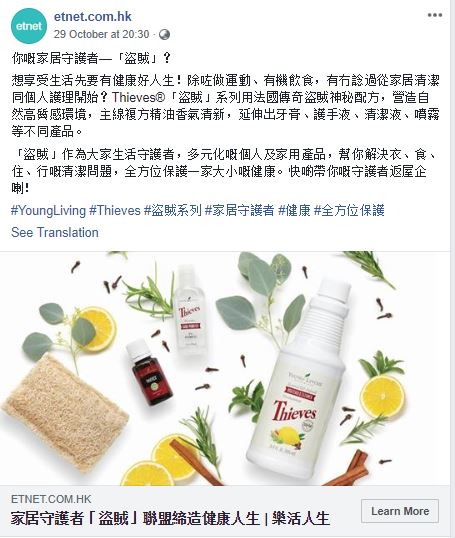The height and width of the screenshot is (538, 455).
Task: Click the #YoungLiving hashtag
Action: click(x=48, y=210)
